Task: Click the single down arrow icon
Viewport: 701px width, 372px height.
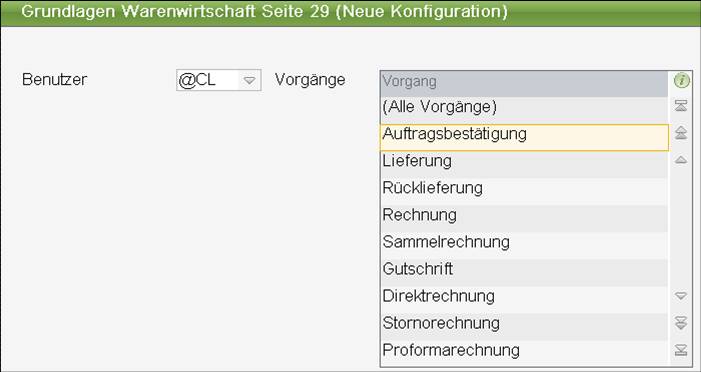Action: [x=681, y=296]
